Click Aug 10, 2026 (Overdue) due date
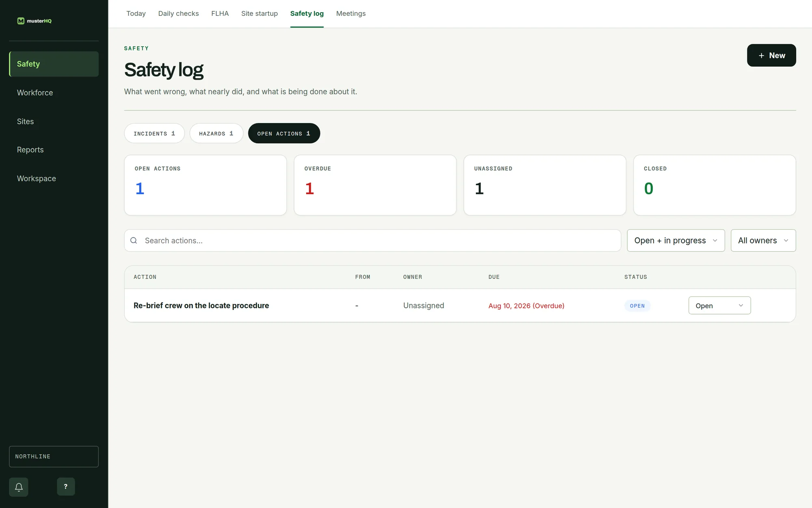Image resolution: width=812 pixels, height=508 pixels. [526, 306]
